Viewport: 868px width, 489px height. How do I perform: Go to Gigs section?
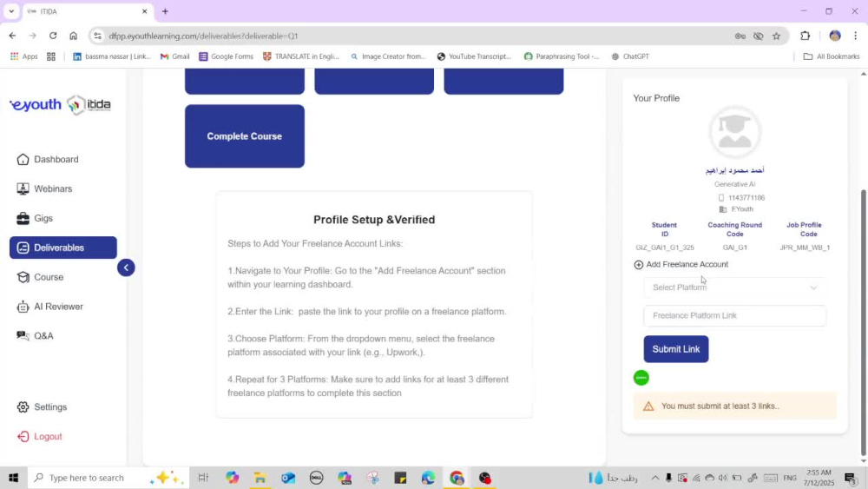pos(43,218)
